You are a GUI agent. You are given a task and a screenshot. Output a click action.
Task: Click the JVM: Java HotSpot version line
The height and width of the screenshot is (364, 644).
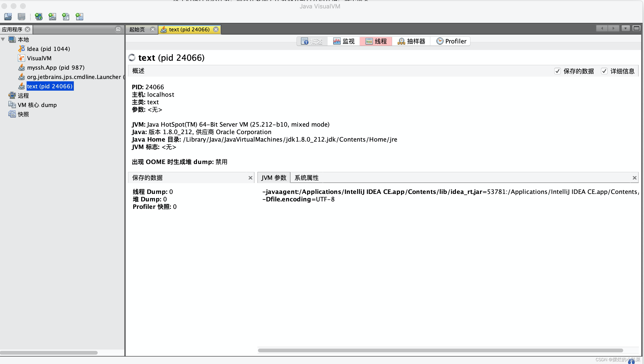coord(230,125)
